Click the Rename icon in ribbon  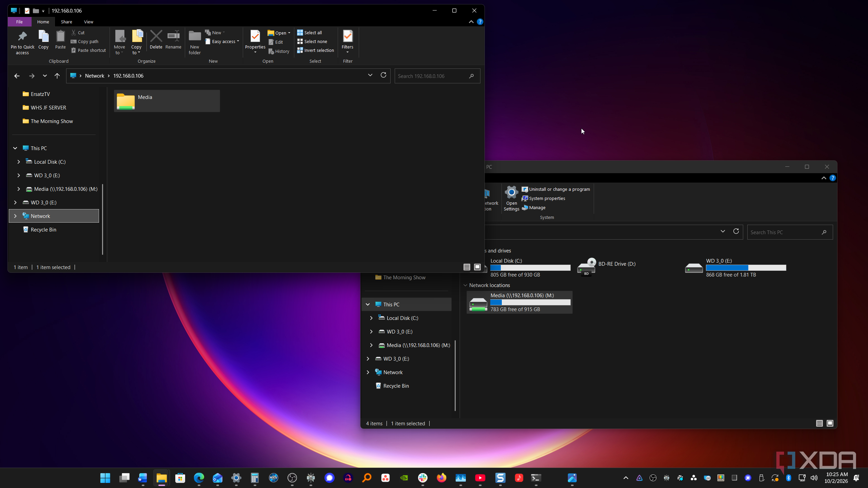point(173,36)
